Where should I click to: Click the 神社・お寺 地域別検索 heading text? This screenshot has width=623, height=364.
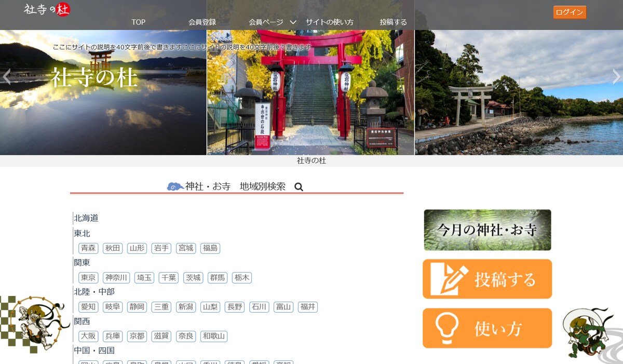[x=236, y=186]
